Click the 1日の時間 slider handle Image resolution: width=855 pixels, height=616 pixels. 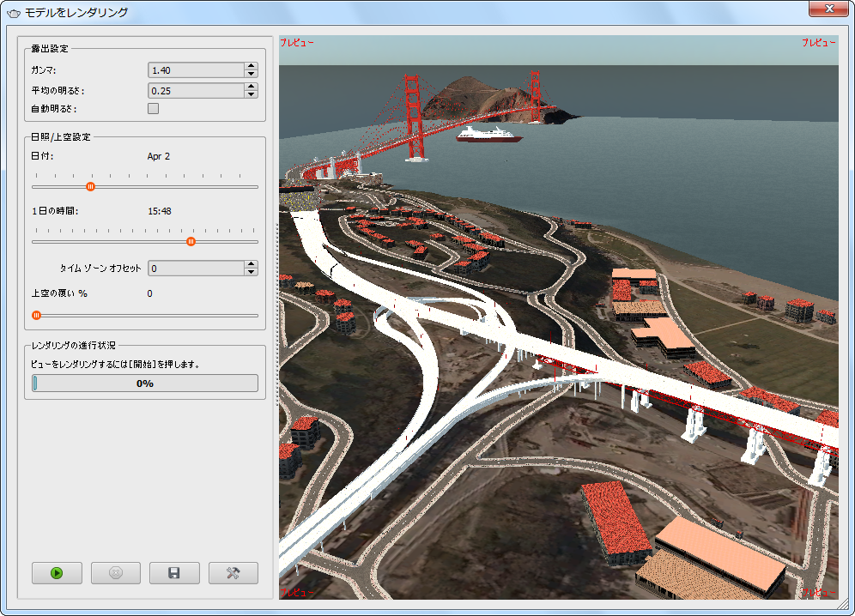pyautogui.click(x=191, y=241)
